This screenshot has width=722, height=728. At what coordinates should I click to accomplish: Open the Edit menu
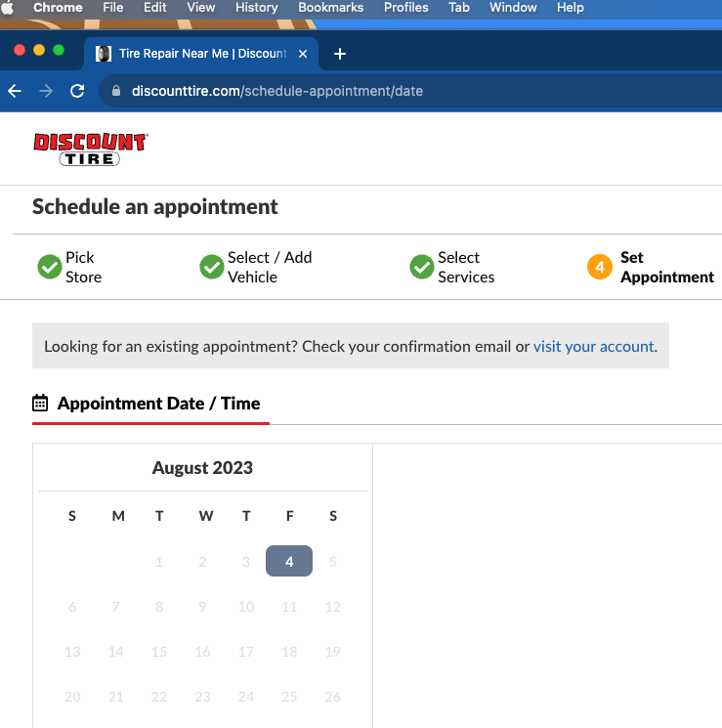154,8
